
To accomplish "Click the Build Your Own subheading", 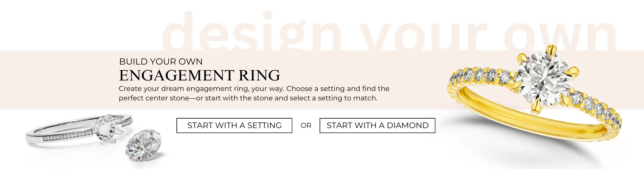I will [161, 62].
